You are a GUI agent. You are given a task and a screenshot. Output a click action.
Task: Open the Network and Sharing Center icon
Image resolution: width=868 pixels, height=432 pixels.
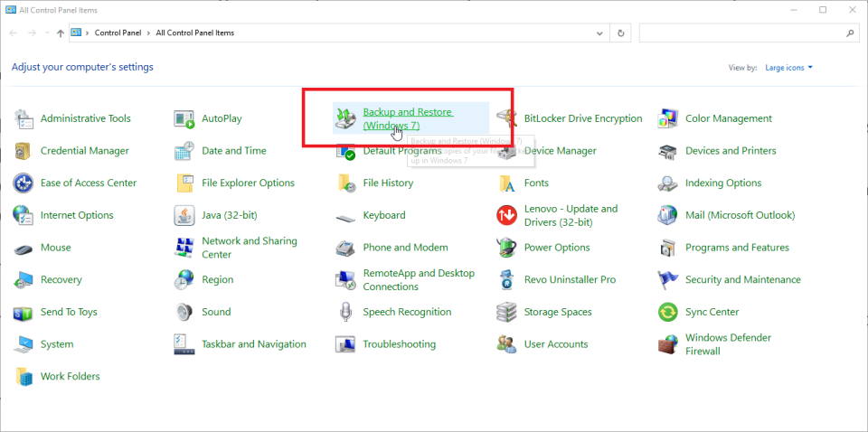[x=184, y=248]
